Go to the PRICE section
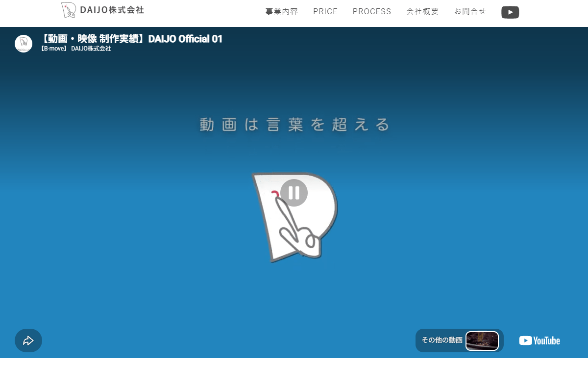This screenshot has width=588, height=367. click(x=325, y=12)
